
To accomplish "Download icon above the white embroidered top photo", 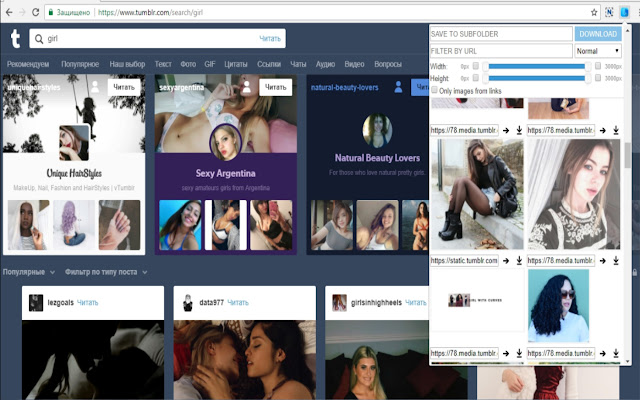I will 616,130.
